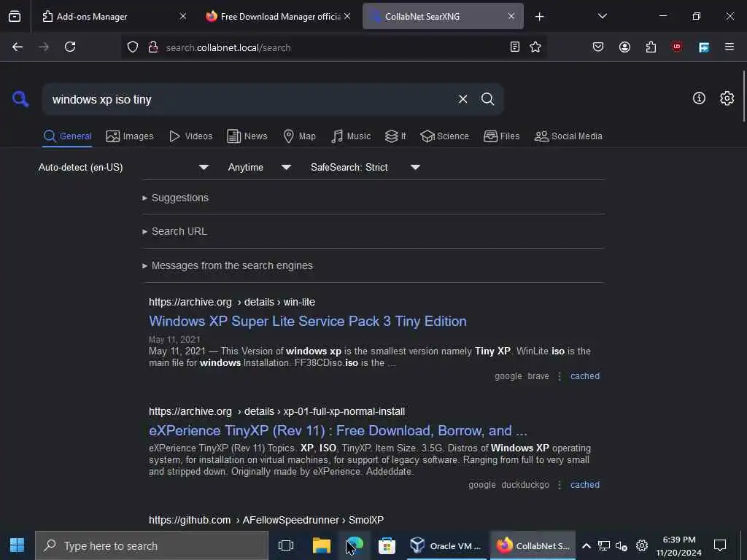
Task: Open SafeSearch: Strict dropdown
Action: click(365, 167)
